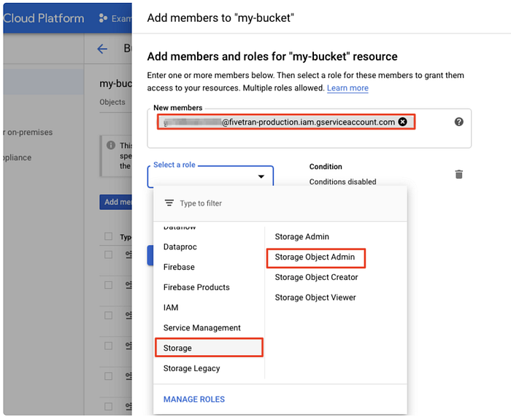Pick the Storage Object Admin role
The image size is (511, 420).
pyautogui.click(x=315, y=257)
